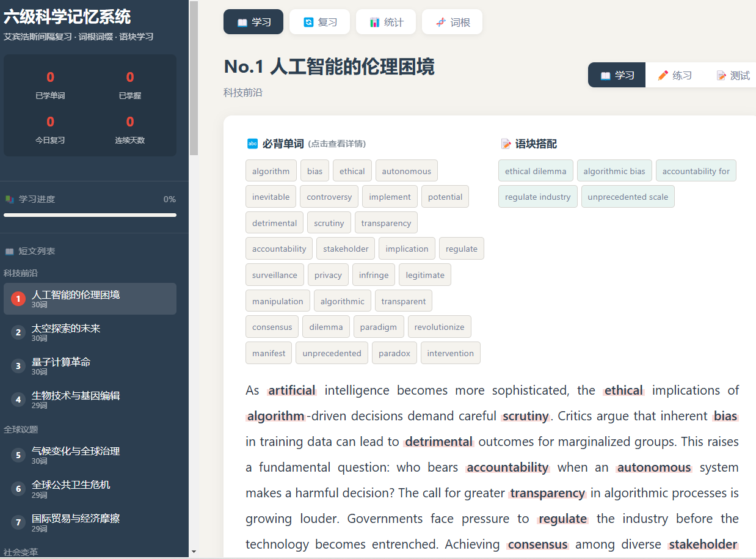Click highlighted word transparency in the passage

[x=548, y=493]
